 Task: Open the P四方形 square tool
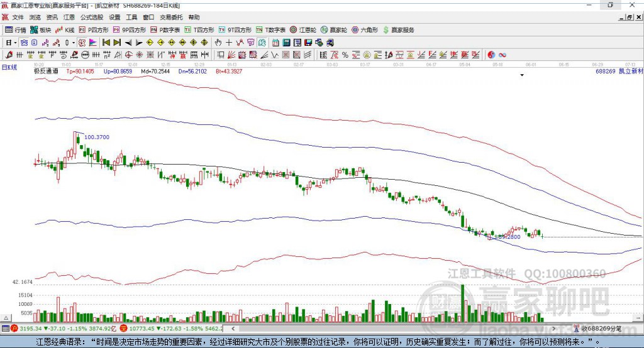click(94, 30)
